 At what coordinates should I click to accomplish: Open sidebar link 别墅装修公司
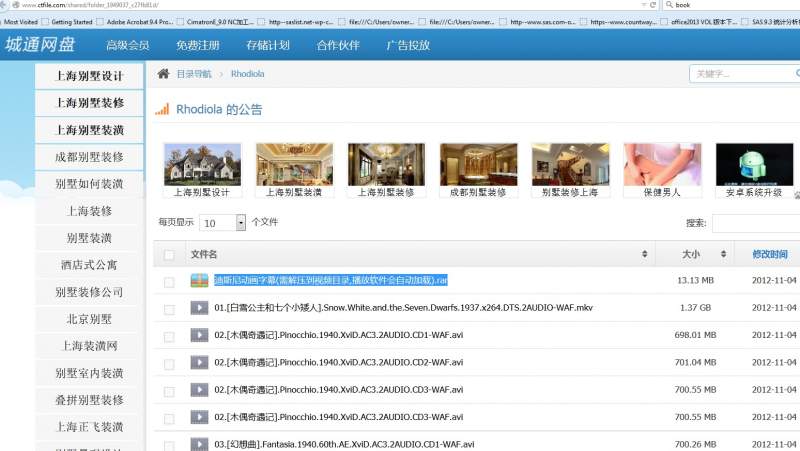pos(89,292)
